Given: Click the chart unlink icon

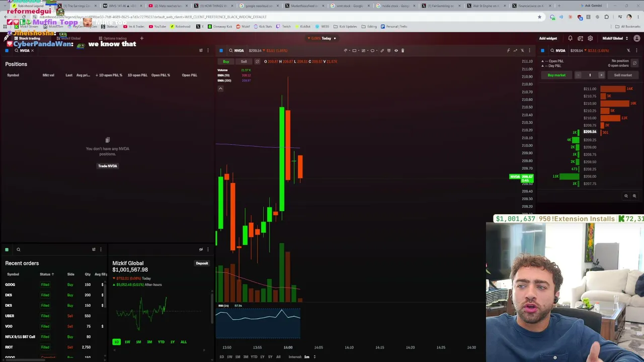Looking at the screenshot, I should coord(522,50).
